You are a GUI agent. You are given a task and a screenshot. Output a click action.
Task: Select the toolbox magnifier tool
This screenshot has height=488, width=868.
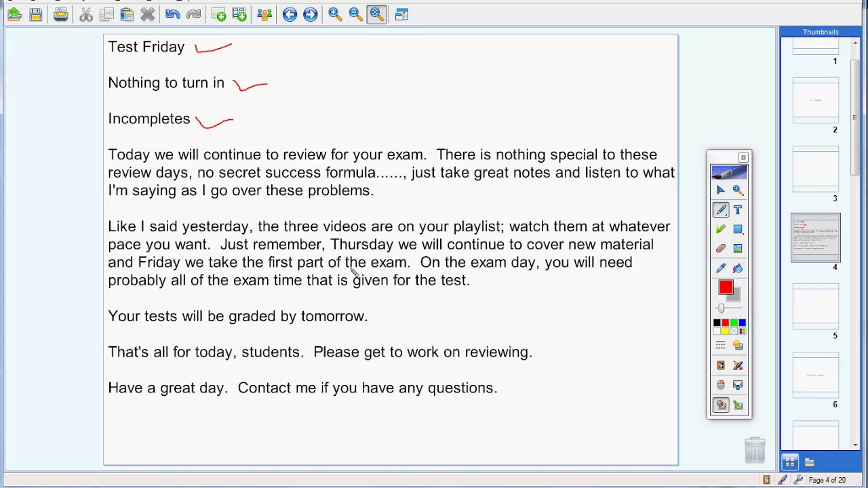pos(738,190)
